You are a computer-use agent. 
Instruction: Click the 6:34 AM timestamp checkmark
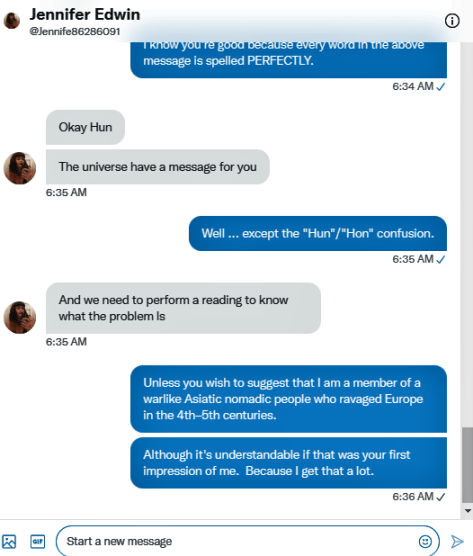441,87
